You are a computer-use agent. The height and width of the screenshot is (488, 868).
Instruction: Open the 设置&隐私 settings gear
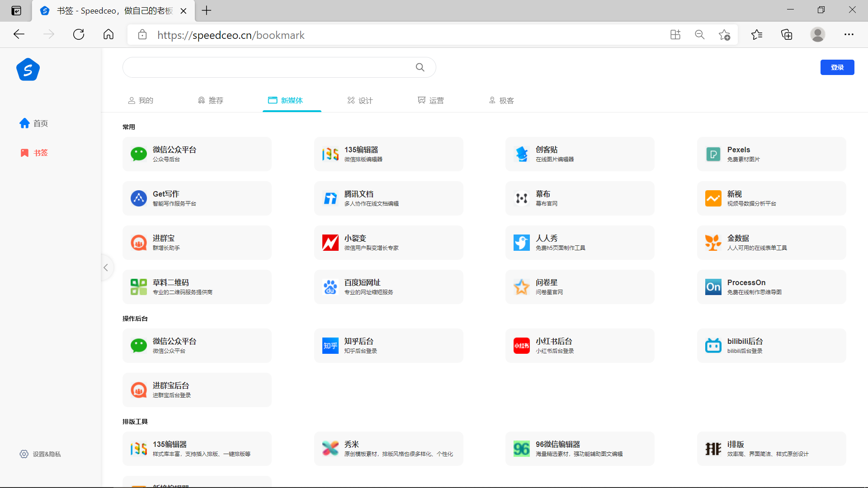[x=24, y=454]
